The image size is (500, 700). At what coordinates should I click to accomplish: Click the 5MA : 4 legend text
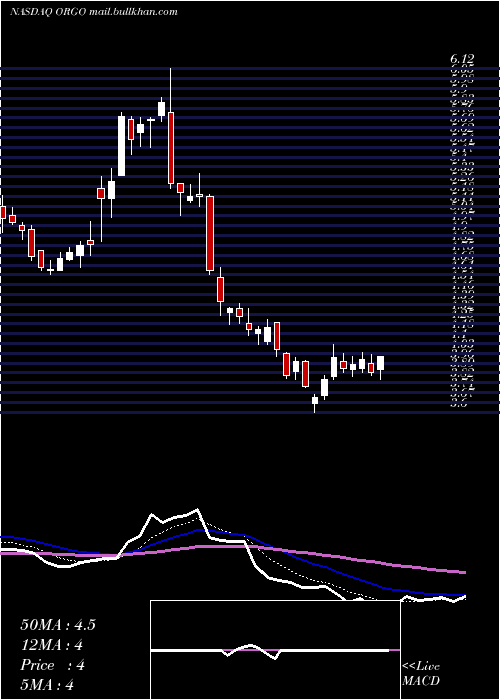tap(46, 685)
